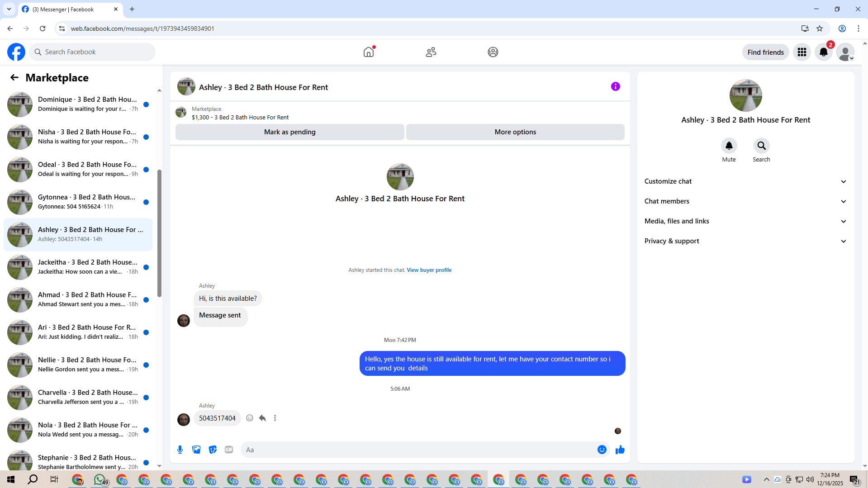The height and width of the screenshot is (488, 868).
Task: Open the Windows Start menu
Action: click(x=11, y=479)
